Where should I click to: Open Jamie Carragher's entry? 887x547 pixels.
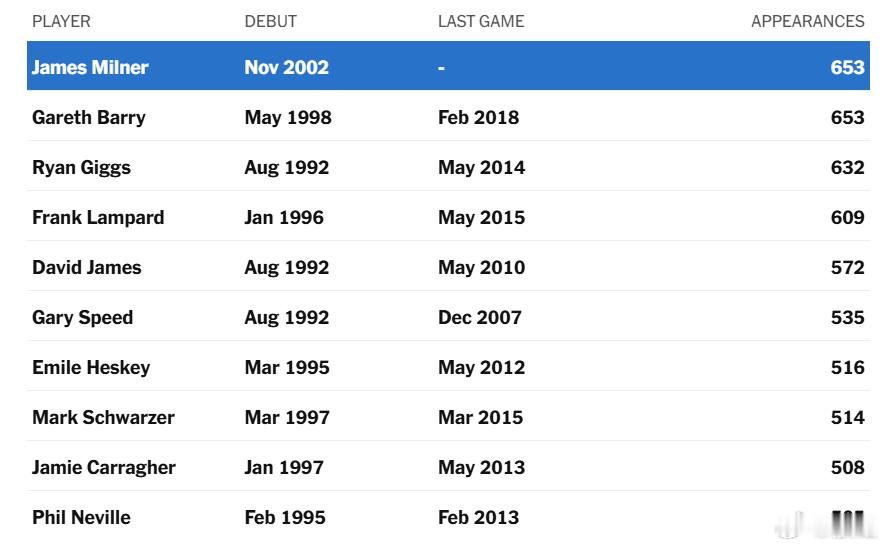point(104,467)
